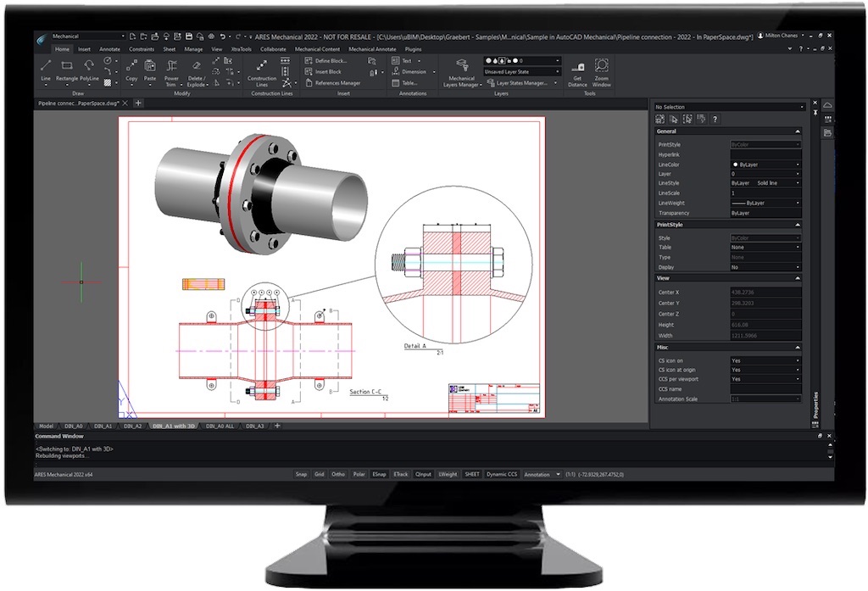Activate the Zoom Window tool
This screenshot has width=868, height=591.
pos(601,73)
